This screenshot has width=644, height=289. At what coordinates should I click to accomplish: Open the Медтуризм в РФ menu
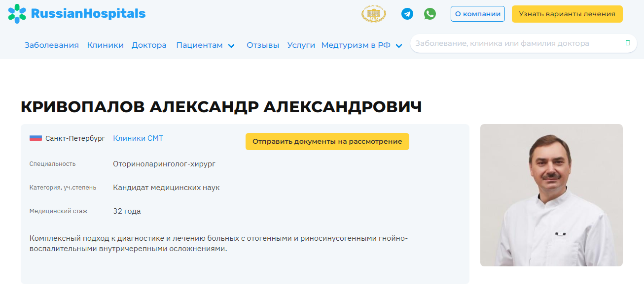point(356,45)
